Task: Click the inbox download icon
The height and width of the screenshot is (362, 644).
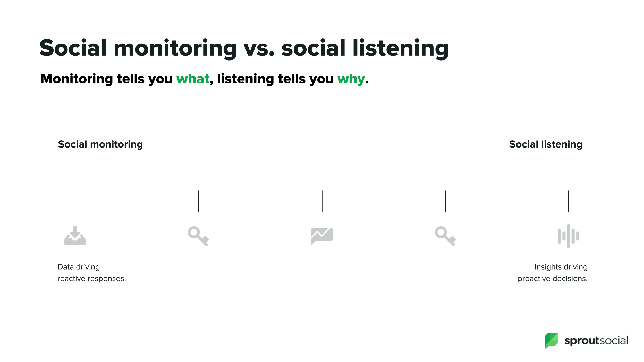Action: click(75, 236)
